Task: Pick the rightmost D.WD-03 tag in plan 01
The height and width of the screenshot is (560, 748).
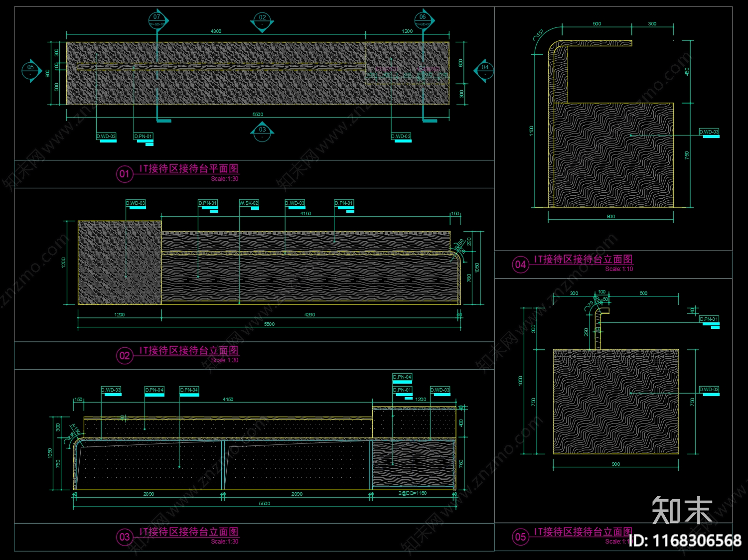Action: click(401, 137)
